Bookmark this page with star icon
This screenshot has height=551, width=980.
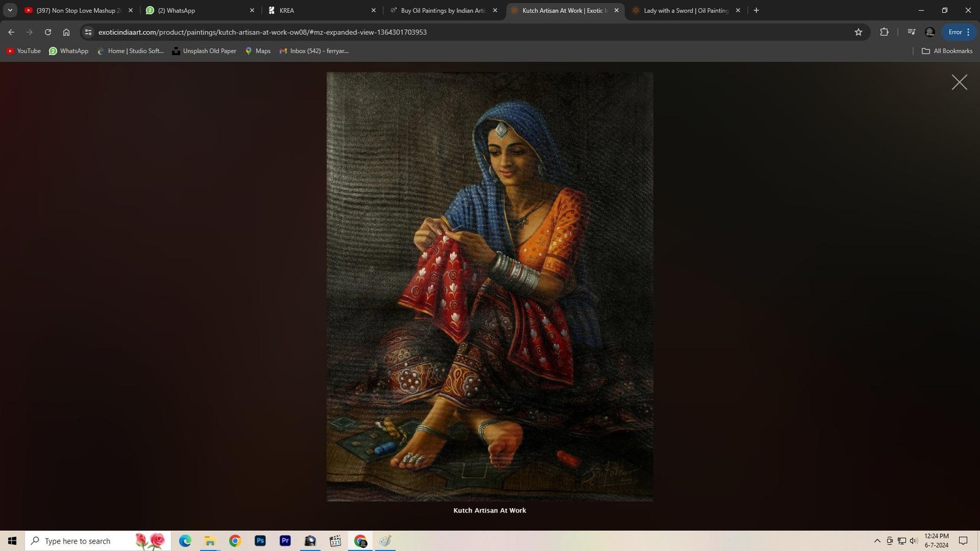(x=858, y=32)
